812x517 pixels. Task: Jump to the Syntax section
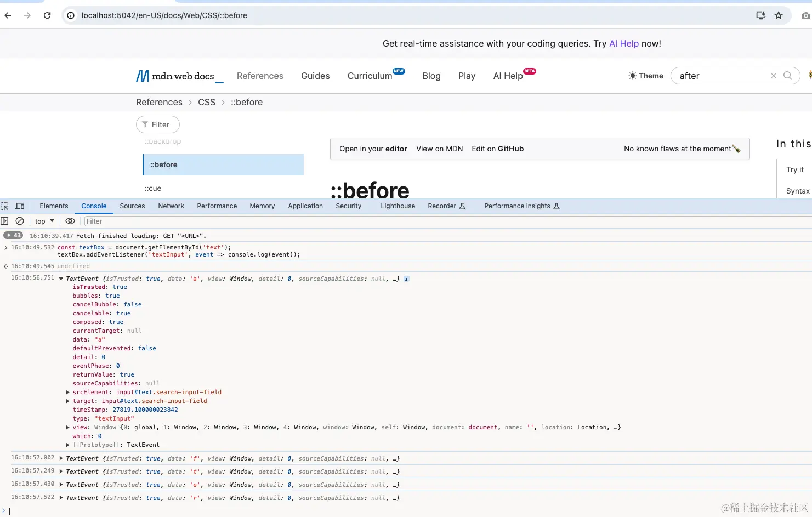pos(798,191)
